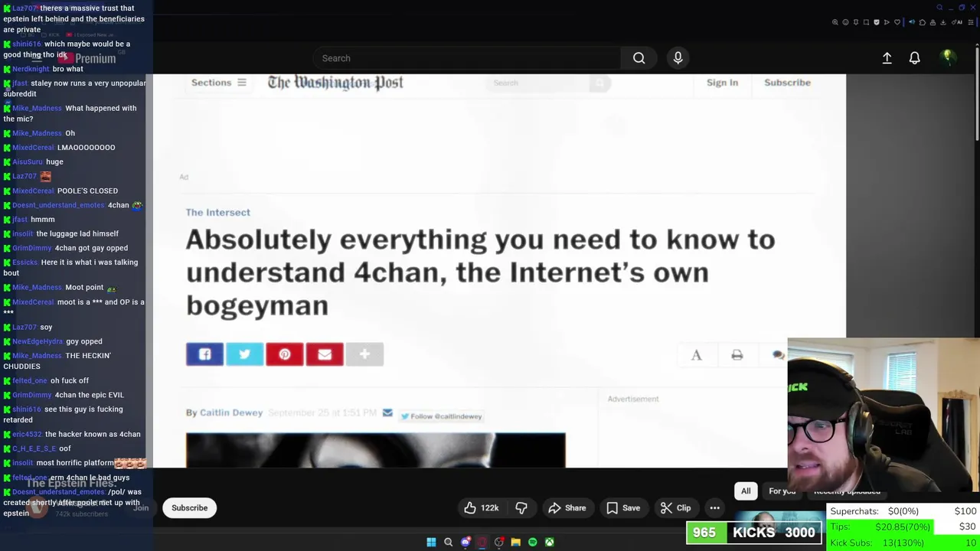Image resolution: width=980 pixels, height=551 pixels.
Task: Open Spotify from the taskbar
Action: click(532, 542)
